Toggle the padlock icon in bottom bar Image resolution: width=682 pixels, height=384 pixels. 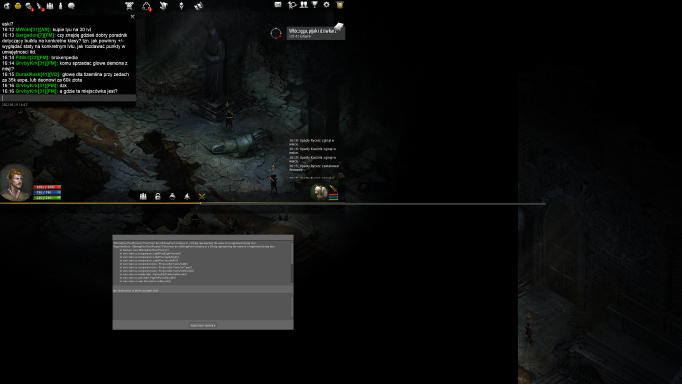157,197
